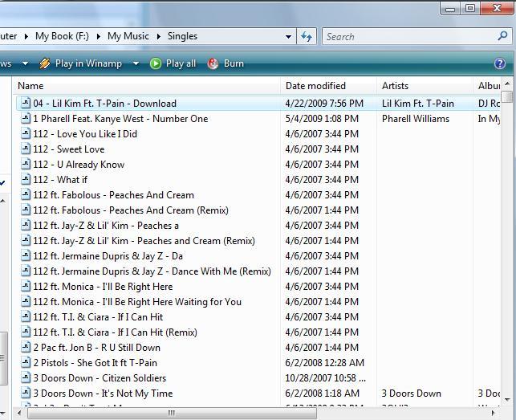Click the Play all button label
The height and width of the screenshot is (420, 516).
(181, 63)
